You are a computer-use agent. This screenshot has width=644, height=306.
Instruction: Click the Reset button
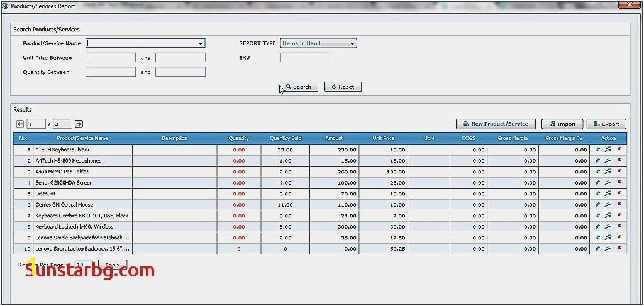point(343,87)
